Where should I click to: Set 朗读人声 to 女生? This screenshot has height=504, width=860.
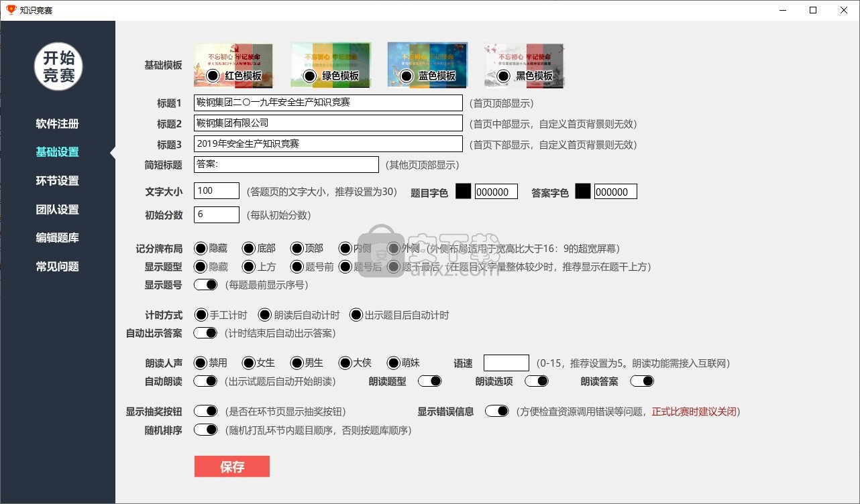pos(249,363)
